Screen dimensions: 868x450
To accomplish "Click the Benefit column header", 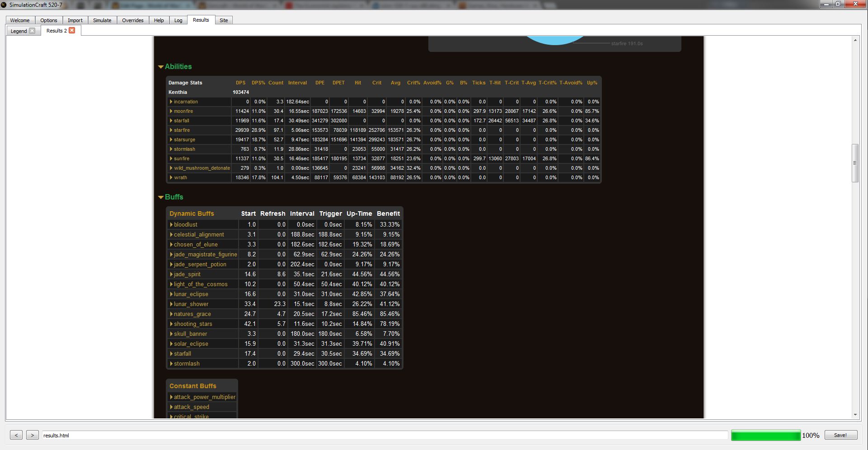I will (388, 213).
